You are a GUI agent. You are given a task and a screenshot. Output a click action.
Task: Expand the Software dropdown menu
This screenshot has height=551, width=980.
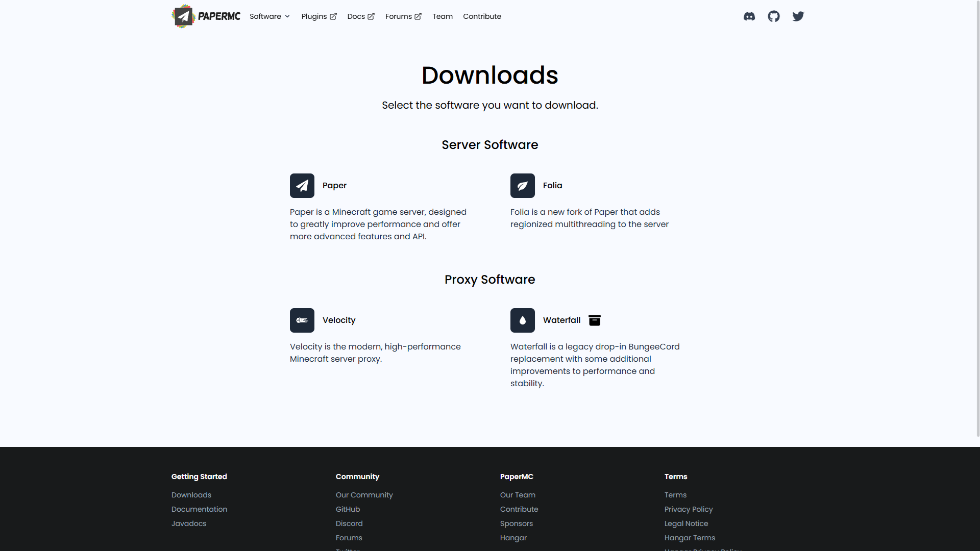point(270,16)
